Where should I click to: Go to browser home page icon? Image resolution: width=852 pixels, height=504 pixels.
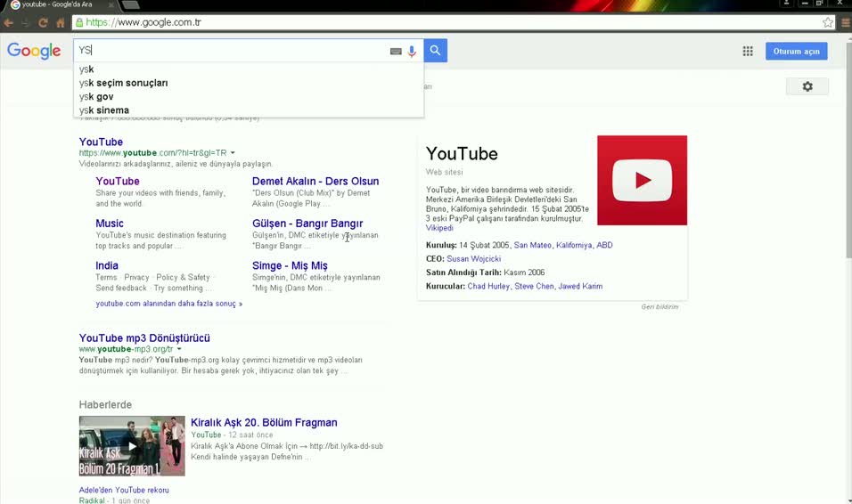(x=61, y=22)
